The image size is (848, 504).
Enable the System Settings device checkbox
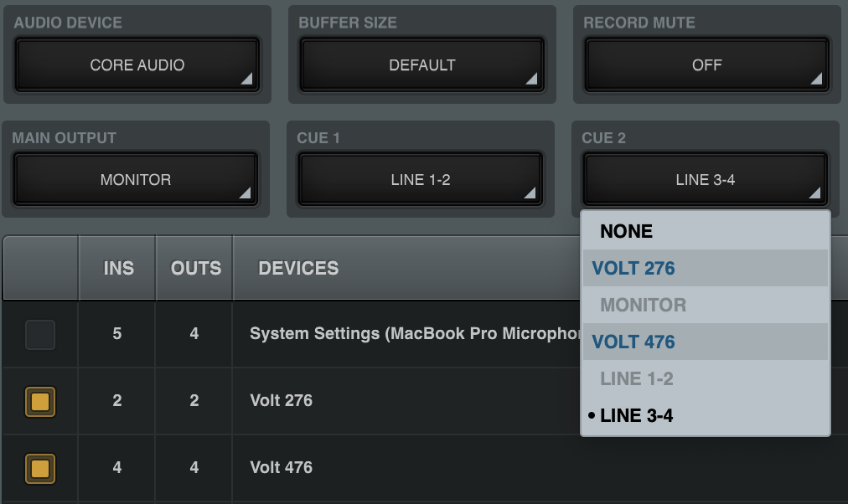(39, 333)
